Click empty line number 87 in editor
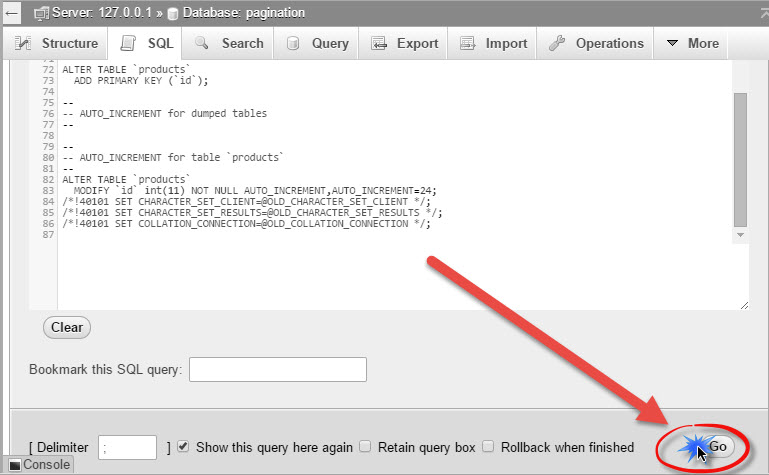The image size is (769, 475). (48, 235)
